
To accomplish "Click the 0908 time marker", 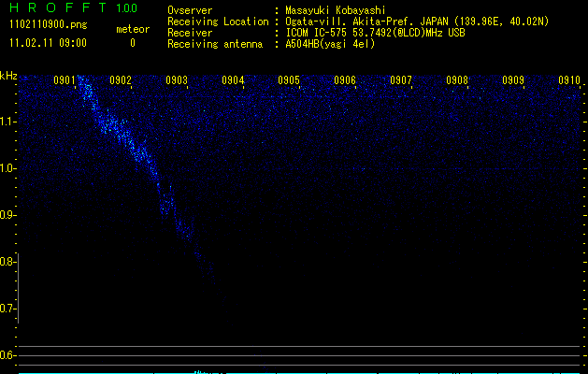I will pyautogui.click(x=457, y=80).
